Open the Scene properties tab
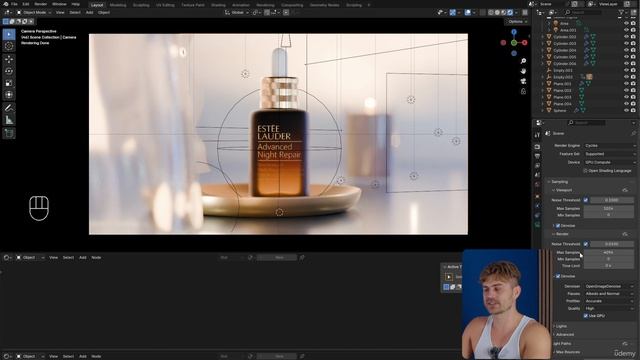This screenshot has height=360, width=640. pos(537,175)
